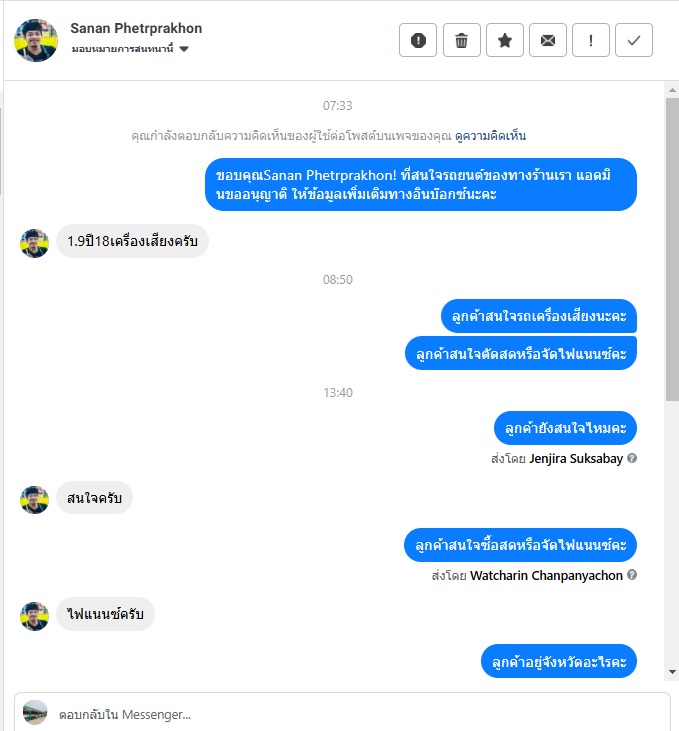The height and width of the screenshot is (731, 679).
Task: Click the spam report exclamation circle icon
Action: (x=418, y=40)
